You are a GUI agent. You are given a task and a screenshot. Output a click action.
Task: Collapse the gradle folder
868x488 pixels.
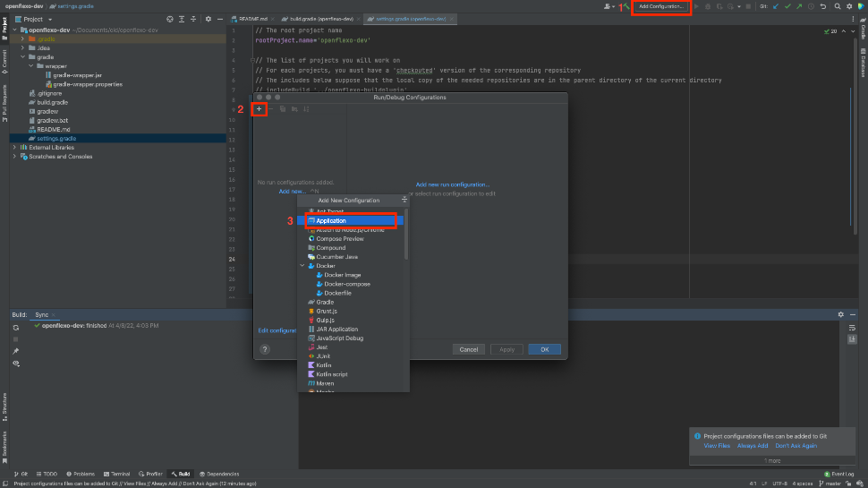click(22, 57)
